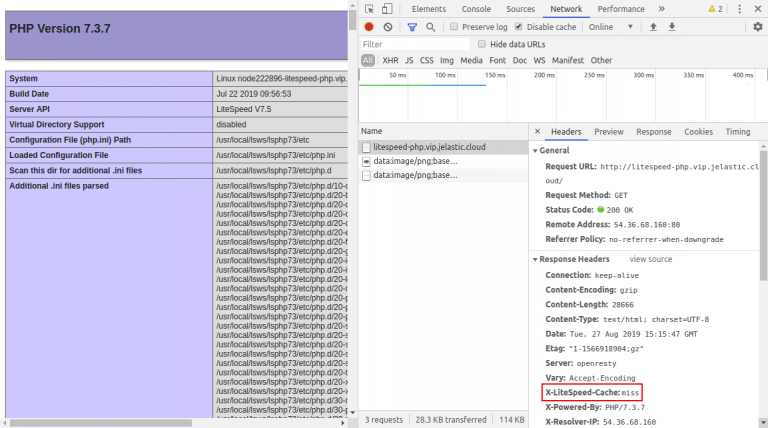Select the Headers tab
Viewport: 768px width, 428px height.
(566, 132)
